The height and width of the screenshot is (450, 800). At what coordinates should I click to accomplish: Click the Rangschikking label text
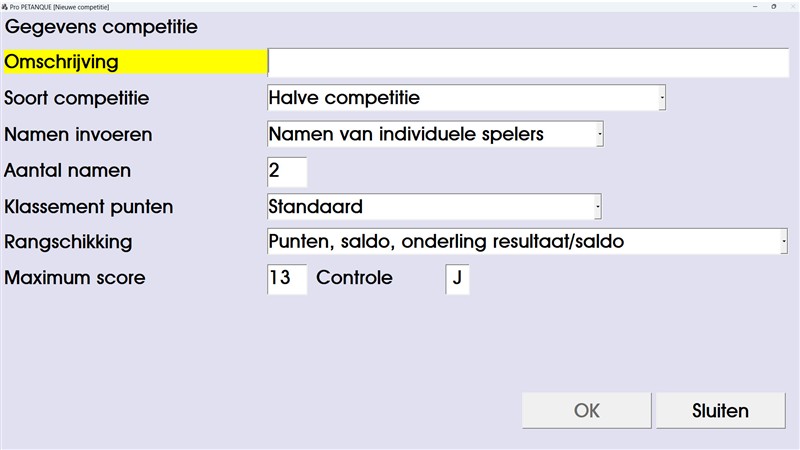pos(68,242)
